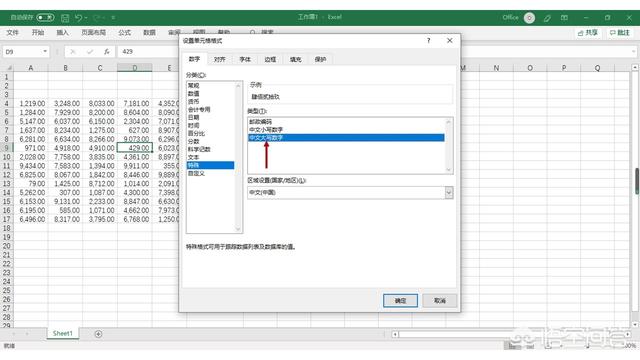Click the Save disk icon
Image resolution: width=640 pixels, height=360 pixels.
(65, 18)
